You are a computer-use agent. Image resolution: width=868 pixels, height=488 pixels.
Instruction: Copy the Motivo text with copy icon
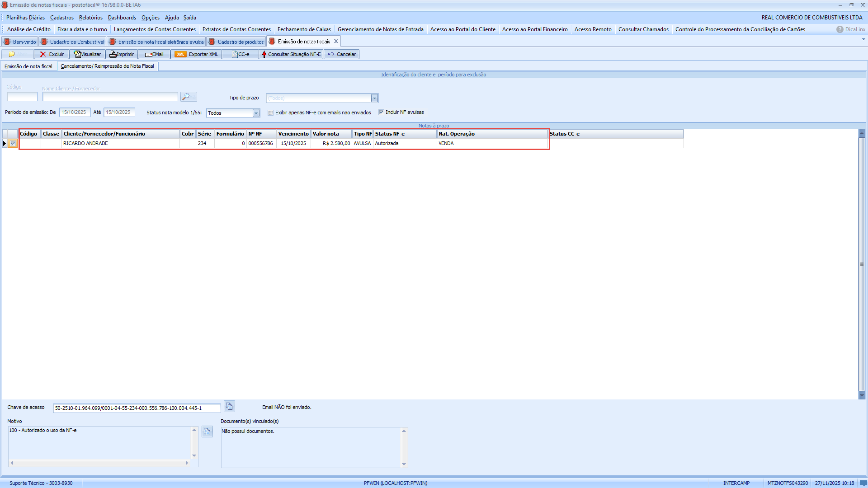207,432
